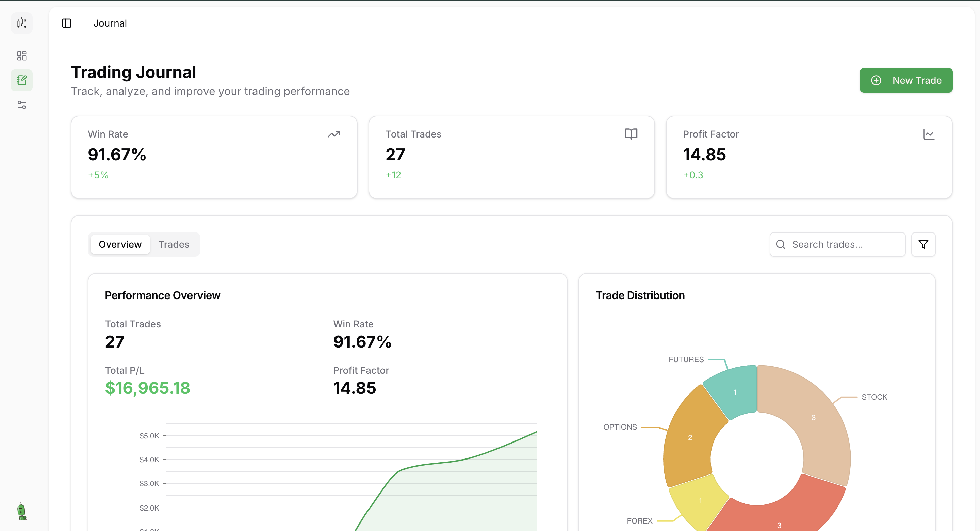
Task: Click the Total P/L value $16,965.18
Action: (148, 388)
